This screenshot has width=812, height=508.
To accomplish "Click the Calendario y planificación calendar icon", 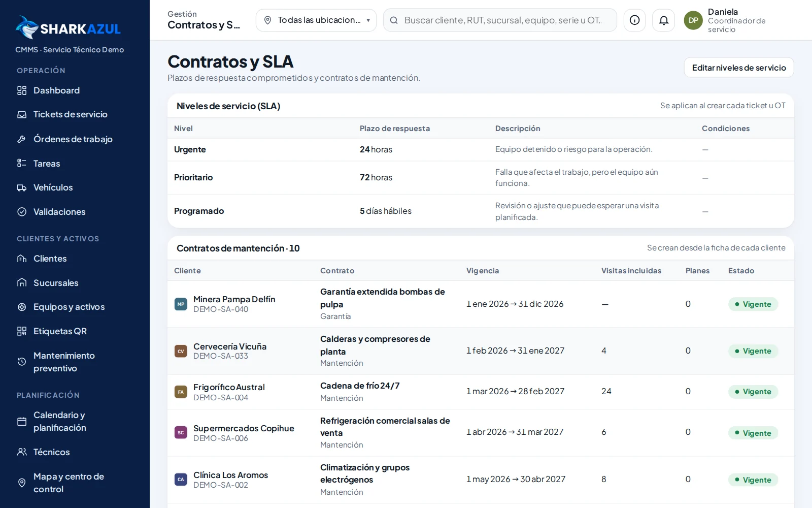I will pyautogui.click(x=22, y=422).
